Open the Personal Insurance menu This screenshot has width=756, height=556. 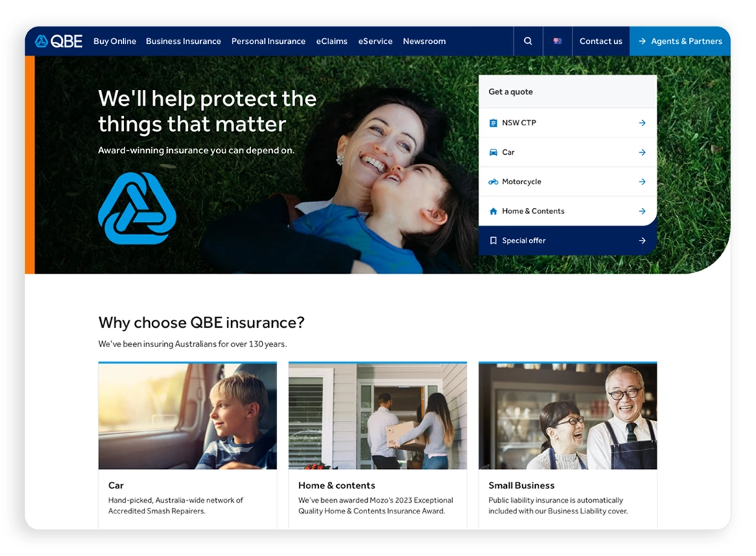[268, 42]
